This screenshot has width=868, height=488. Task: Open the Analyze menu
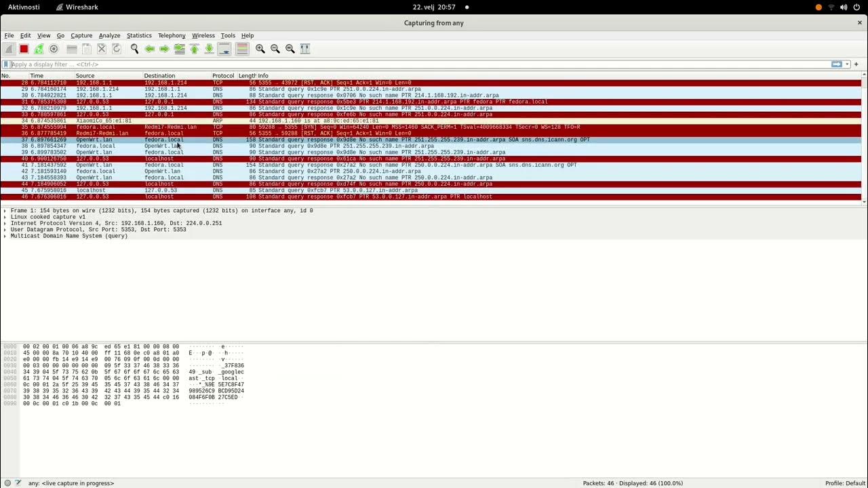(109, 35)
